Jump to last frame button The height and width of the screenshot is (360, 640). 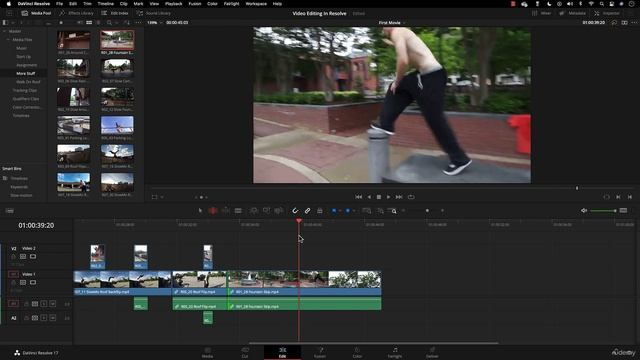click(399, 197)
